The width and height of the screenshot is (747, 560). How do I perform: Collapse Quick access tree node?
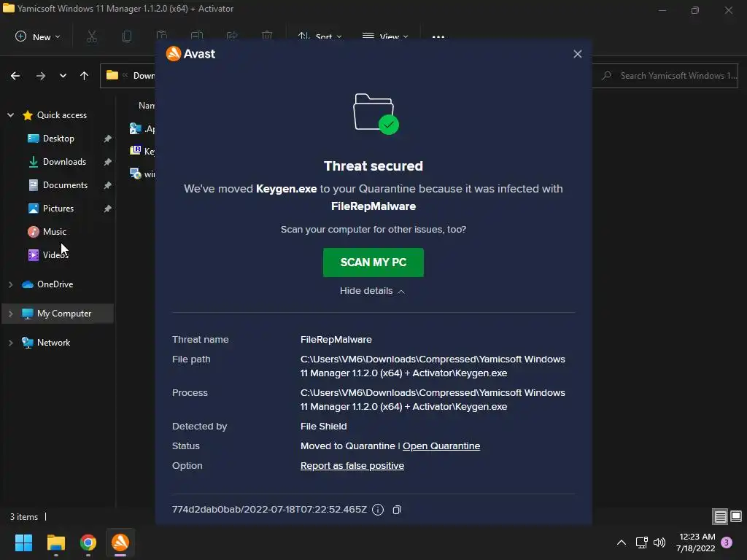coord(10,115)
